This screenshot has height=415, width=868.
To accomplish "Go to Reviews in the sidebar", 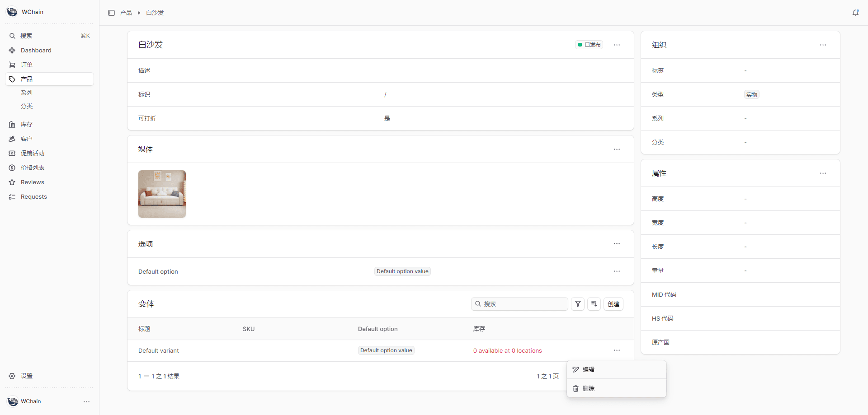I will click(33, 182).
